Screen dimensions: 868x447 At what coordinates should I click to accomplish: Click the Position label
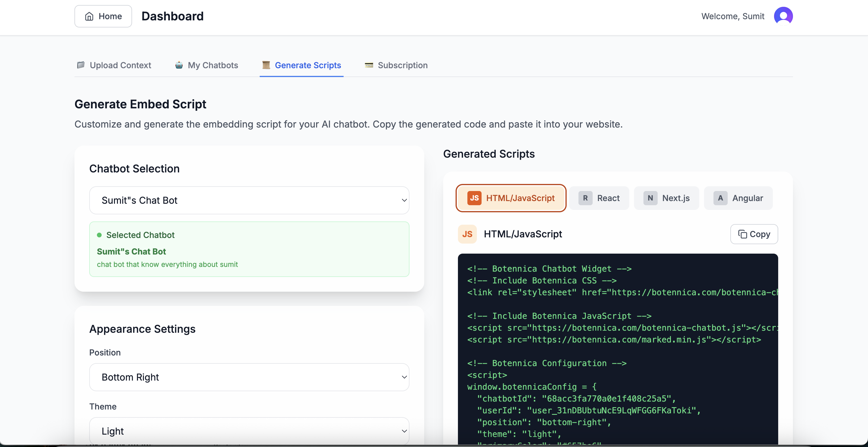pos(105,352)
